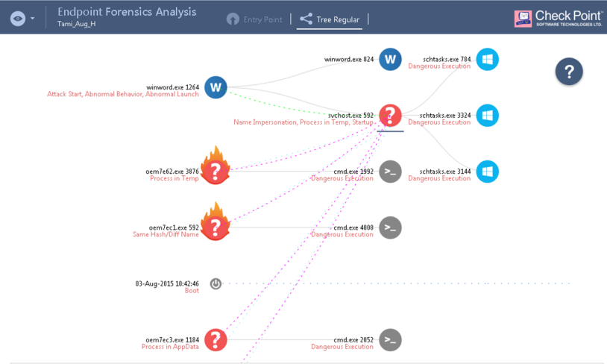
Task: Click the eye view icon in header
Action: point(18,18)
